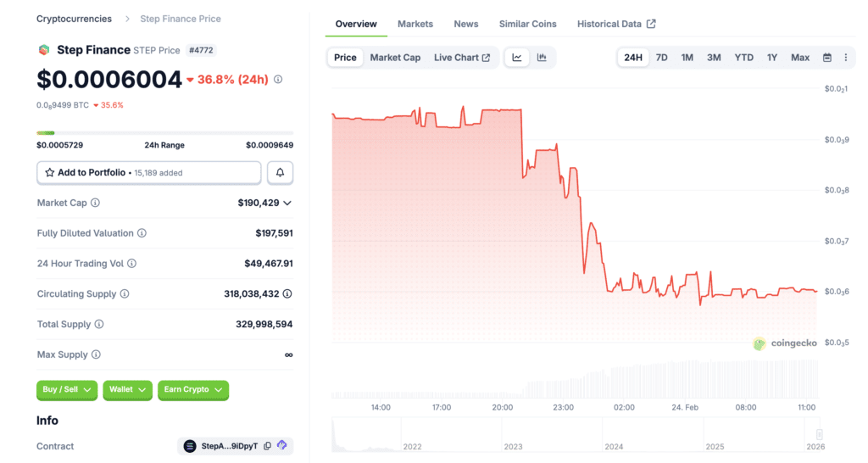
Task: Click the #4772 rank badge
Action: tap(201, 50)
